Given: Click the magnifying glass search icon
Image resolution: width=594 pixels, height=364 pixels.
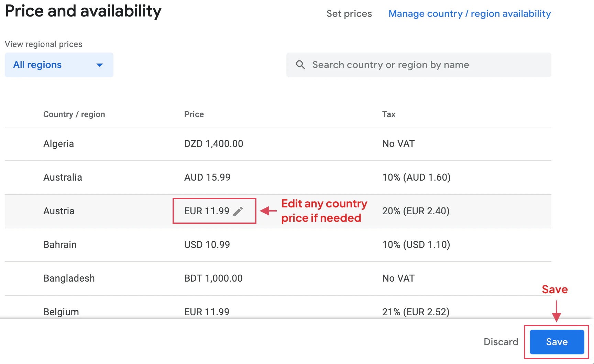Looking at the screenshot, I should (x=300, y=65).
